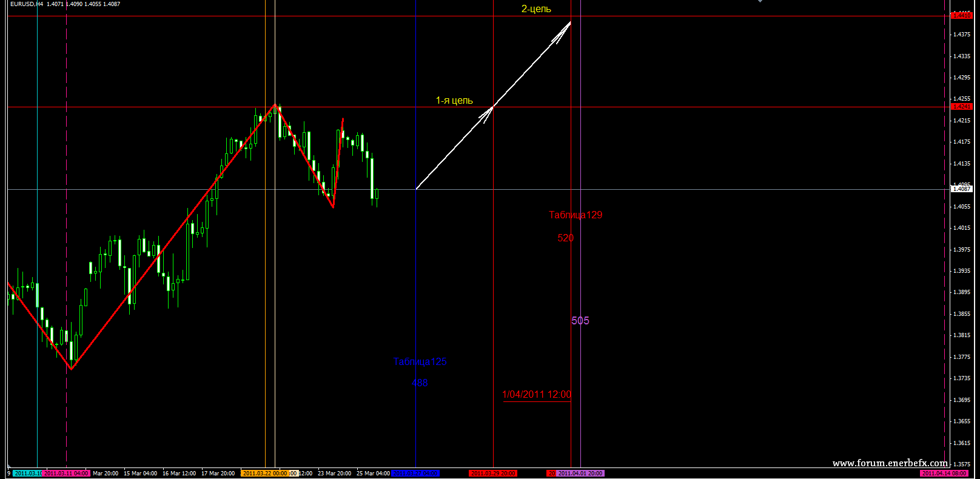Click the red '520' number label
Screen dimensions: 980x479
tap(565, 238)
